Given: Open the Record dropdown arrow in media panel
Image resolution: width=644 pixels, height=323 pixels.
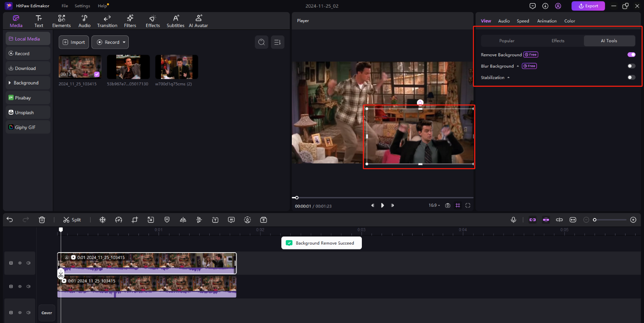Looking at the screenshot, I should [x=124, y=42].
